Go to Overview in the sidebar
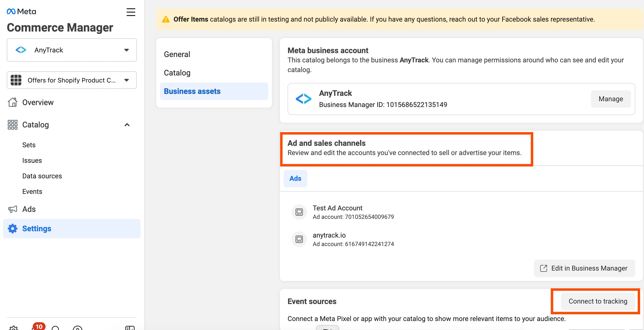The image size is (644, 330). [x=38, y=102]
